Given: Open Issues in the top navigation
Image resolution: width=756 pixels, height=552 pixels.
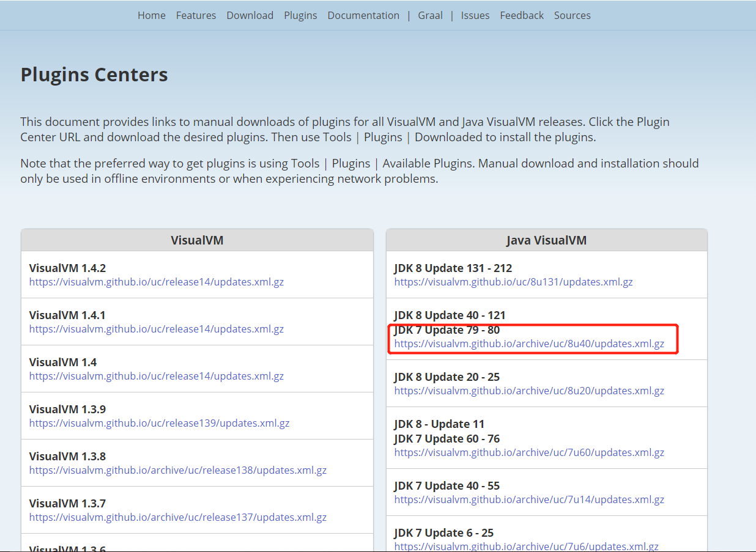Looking at the screenshot, I should click(475, 15).
